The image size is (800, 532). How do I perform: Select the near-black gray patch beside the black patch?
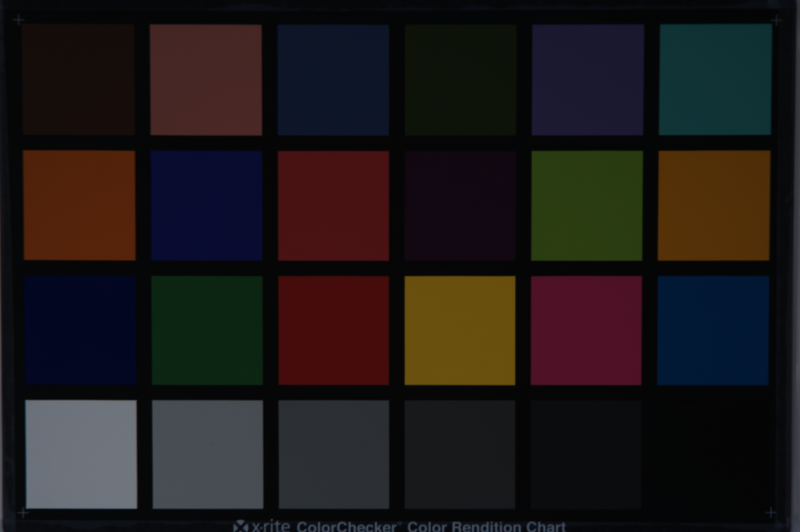click(x=586, y=454)
